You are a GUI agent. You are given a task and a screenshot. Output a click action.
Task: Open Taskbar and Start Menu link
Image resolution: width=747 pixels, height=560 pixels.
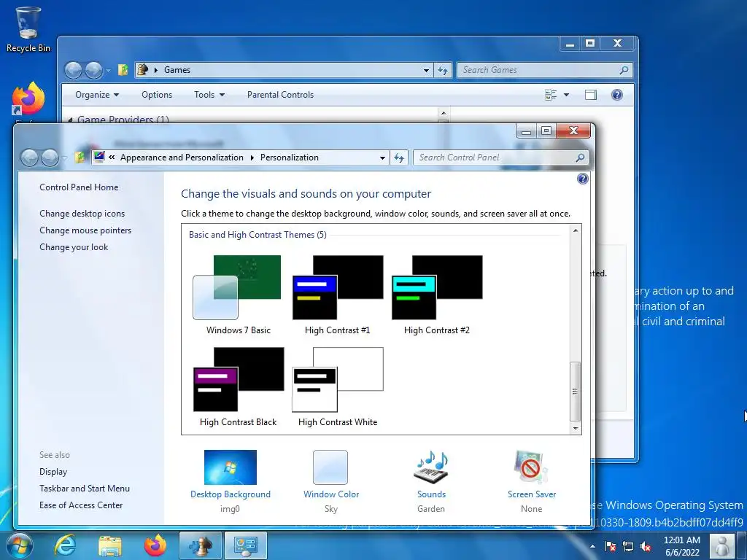coord(85,488)
